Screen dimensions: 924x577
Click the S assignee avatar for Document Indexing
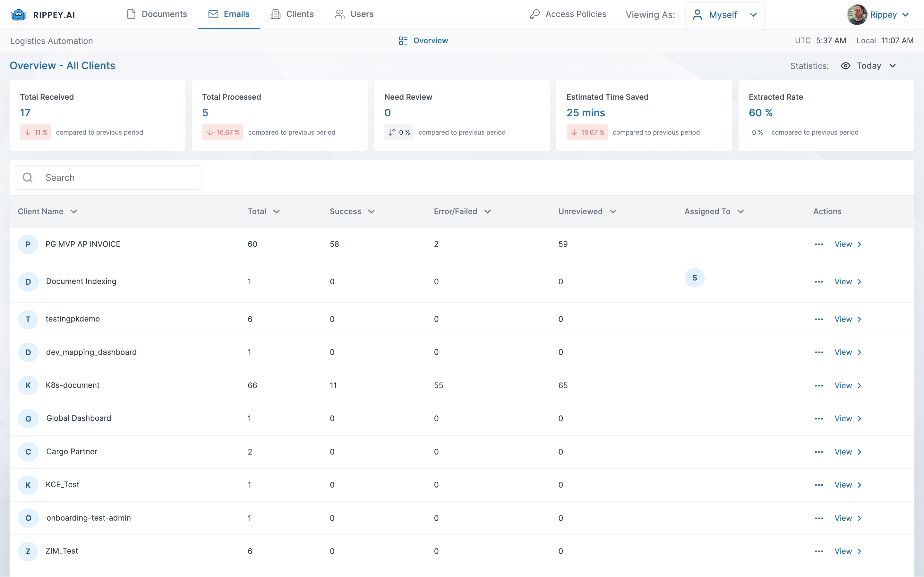click(x=695, y=278)
